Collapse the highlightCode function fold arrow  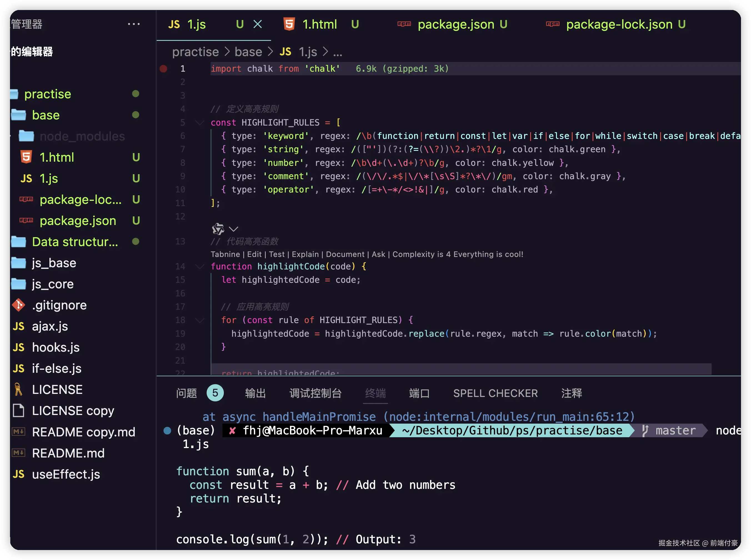click(200, 266)
